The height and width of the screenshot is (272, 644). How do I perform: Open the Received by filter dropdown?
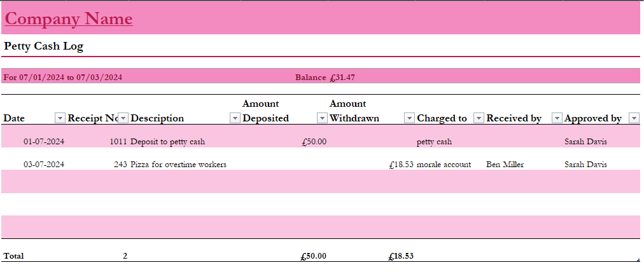point(557,118)
